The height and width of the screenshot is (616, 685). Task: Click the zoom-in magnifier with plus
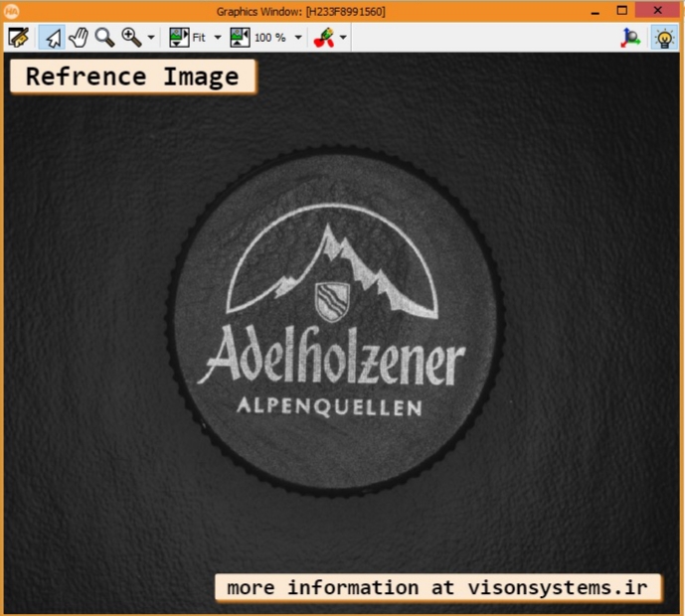(131, 38)
